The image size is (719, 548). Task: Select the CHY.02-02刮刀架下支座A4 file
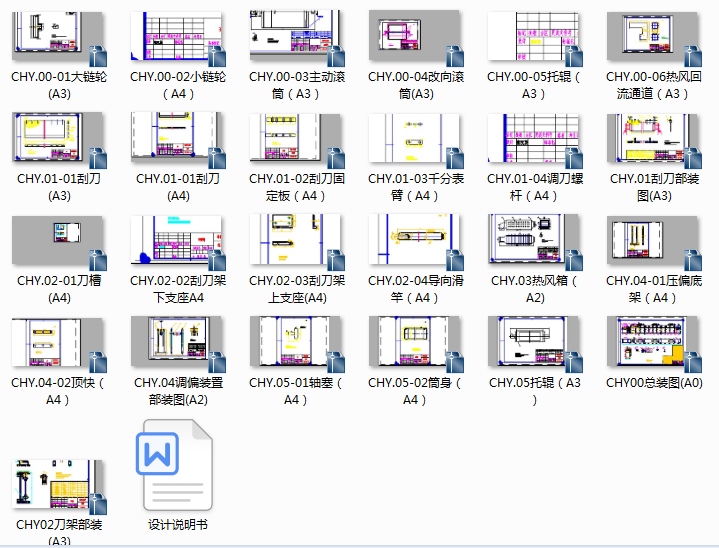178,242
